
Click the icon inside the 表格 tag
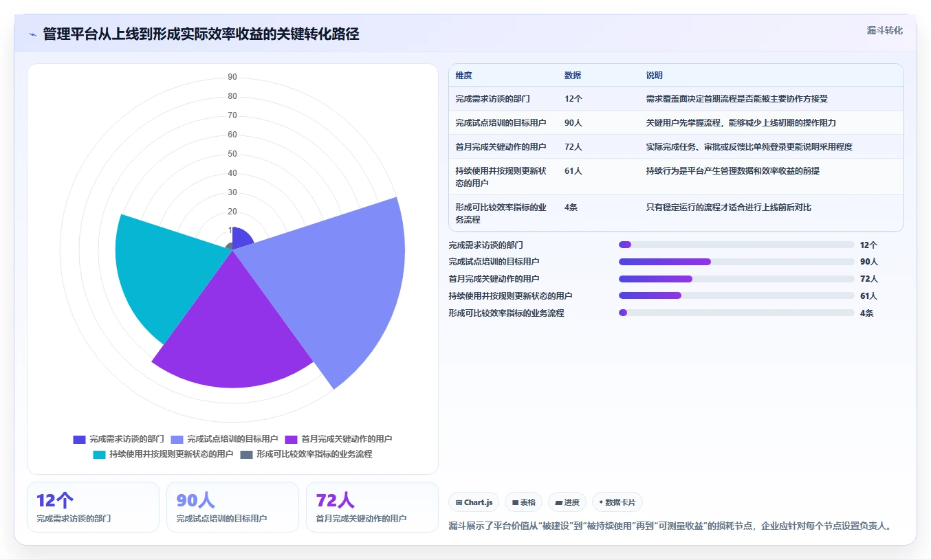pos(515,503)
